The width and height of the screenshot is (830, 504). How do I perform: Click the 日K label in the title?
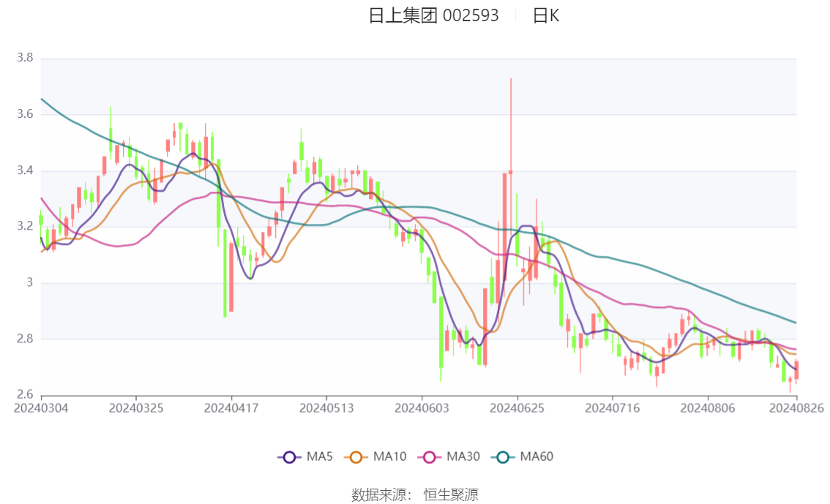[x=546, y=15]
